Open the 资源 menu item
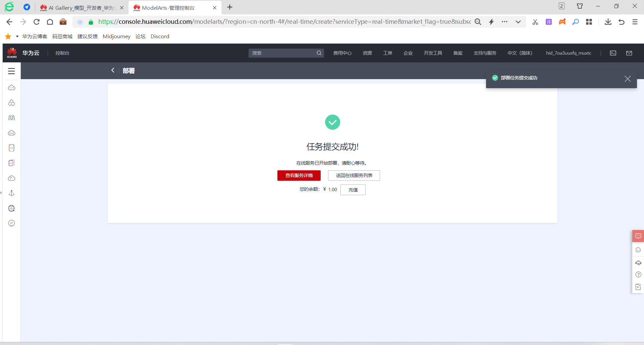This screenshot has width=644, height=345. [367, 53]
